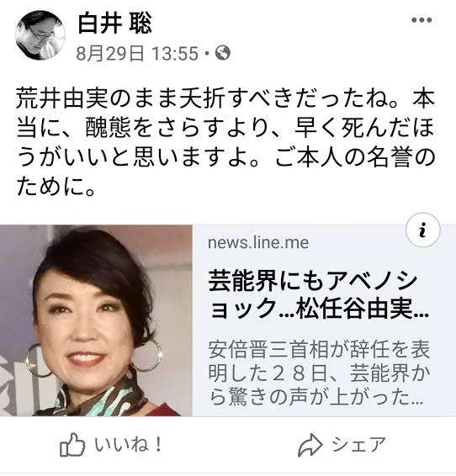
Task: Click the post text line ending ために。
Action: click(x=56, y=187)
